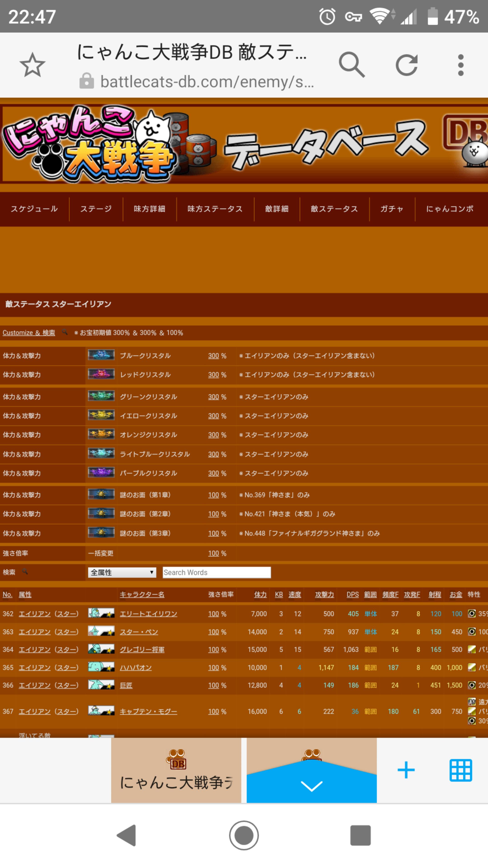Collapse the blue chevron-down tab panel
The width and height of the screenshot is (488, 868).
[x=311, y=785]
